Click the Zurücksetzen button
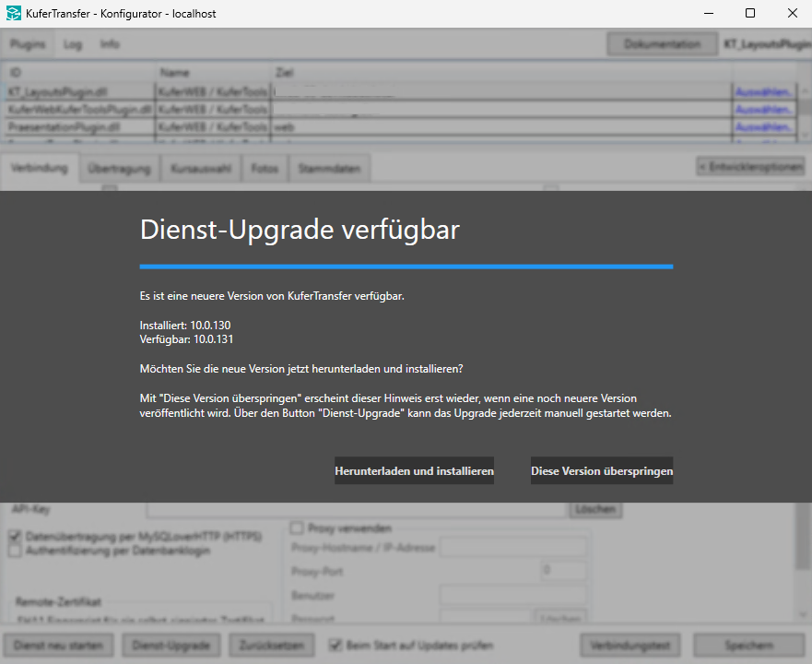812x664 pixels. (271, 646)
